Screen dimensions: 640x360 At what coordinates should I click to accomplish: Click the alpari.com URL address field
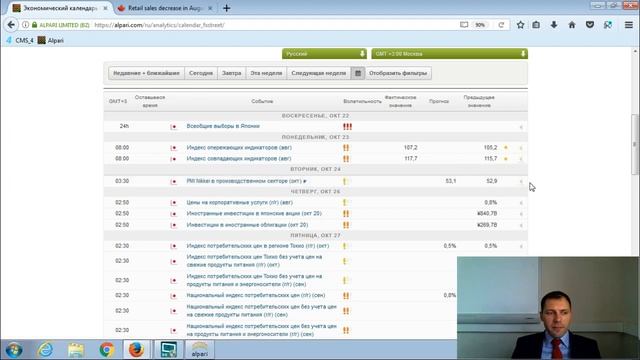[x=273, y=25]
